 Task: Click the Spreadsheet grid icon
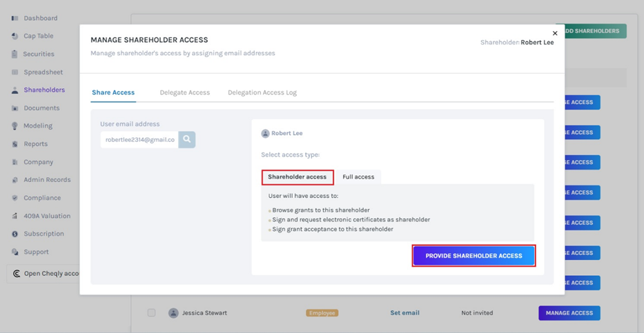[15, 72]
